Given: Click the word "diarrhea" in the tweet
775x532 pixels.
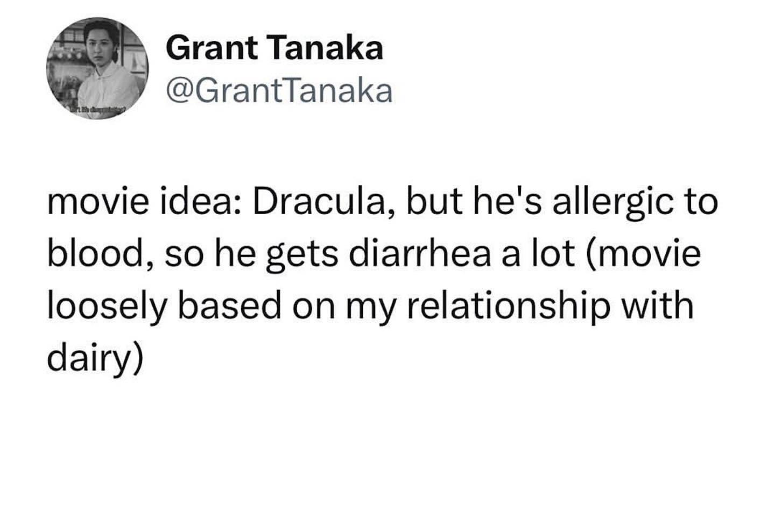Looking at the screenshot, I should tap(420, 253).
